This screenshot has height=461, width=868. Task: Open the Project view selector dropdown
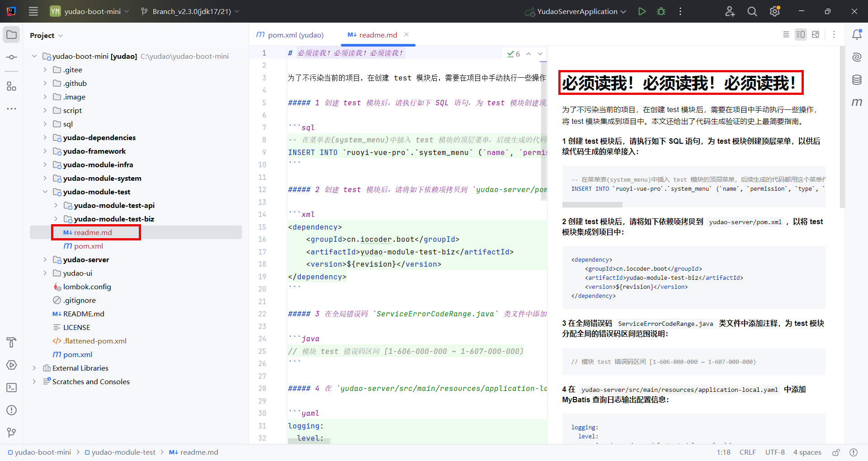pos(47,35)
